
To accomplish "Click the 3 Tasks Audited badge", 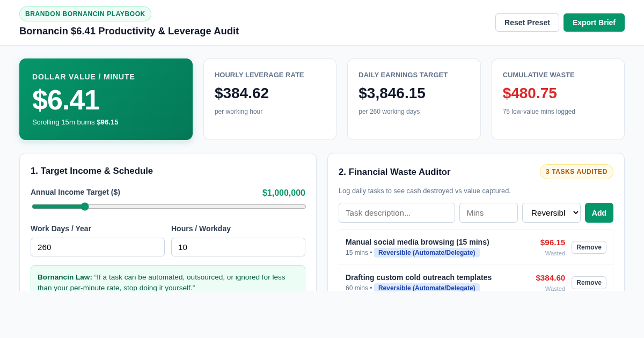I will (x=576, y=172).
